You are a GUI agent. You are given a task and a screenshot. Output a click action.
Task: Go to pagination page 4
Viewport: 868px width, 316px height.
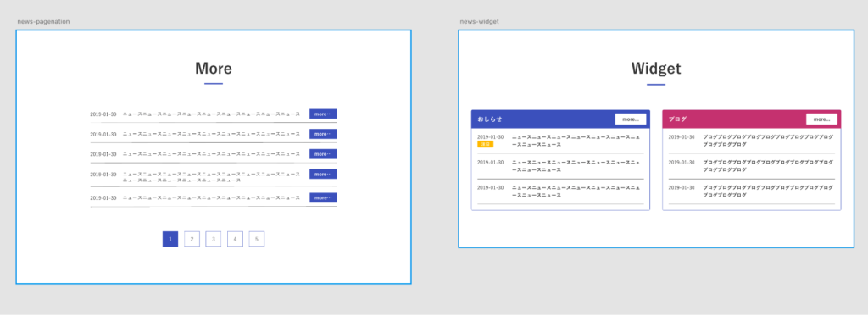235,239
